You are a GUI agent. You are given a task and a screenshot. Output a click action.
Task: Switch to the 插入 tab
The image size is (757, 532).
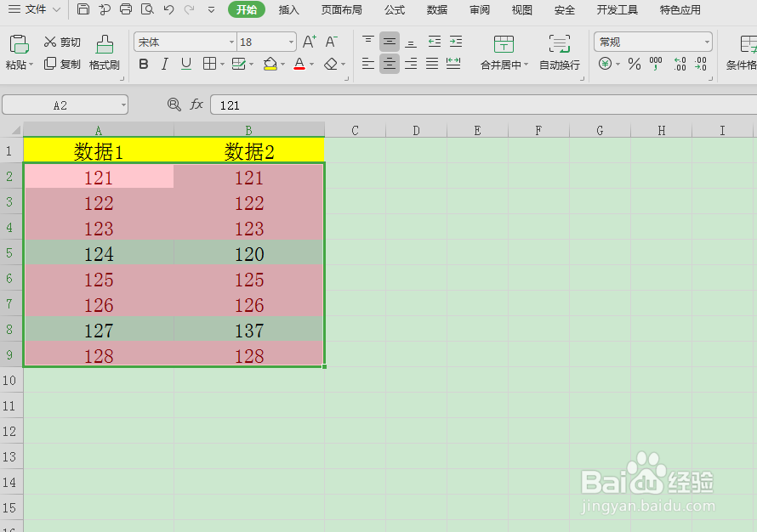pos(288,9)
